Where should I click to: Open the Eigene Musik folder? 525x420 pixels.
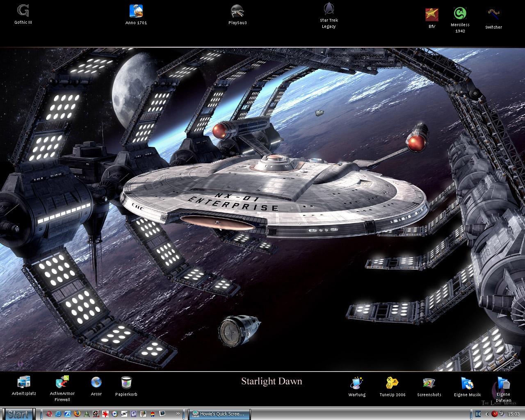pos(467,387)
